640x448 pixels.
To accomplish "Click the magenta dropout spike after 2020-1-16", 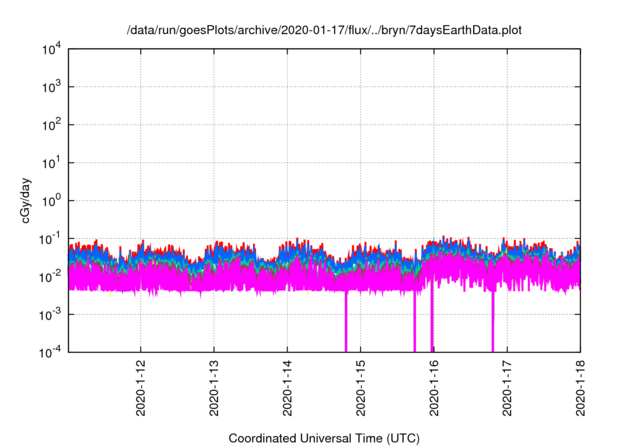I will pyautogui.click(x=493, y=321).
